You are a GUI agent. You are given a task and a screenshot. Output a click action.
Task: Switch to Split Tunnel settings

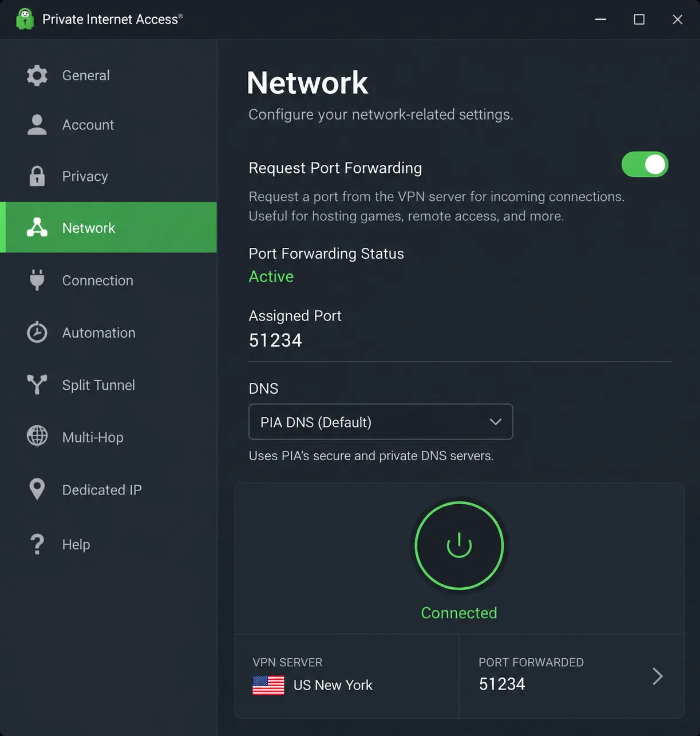tap(109, 385)
